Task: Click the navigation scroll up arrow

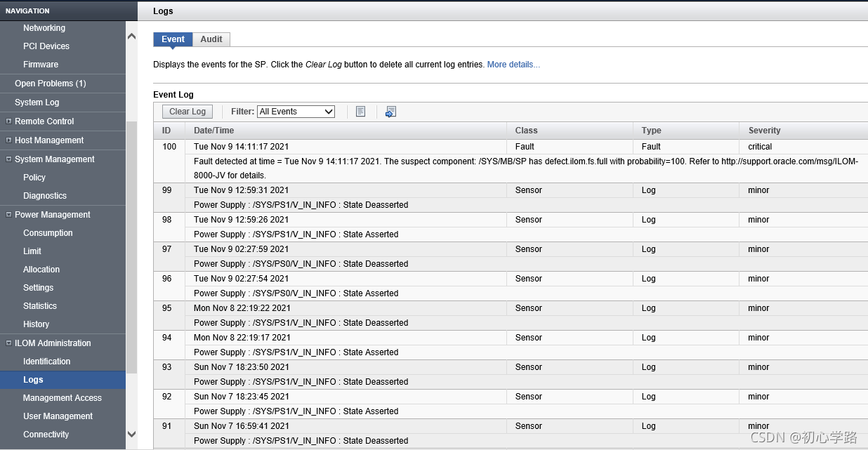Action: [131, 36]
